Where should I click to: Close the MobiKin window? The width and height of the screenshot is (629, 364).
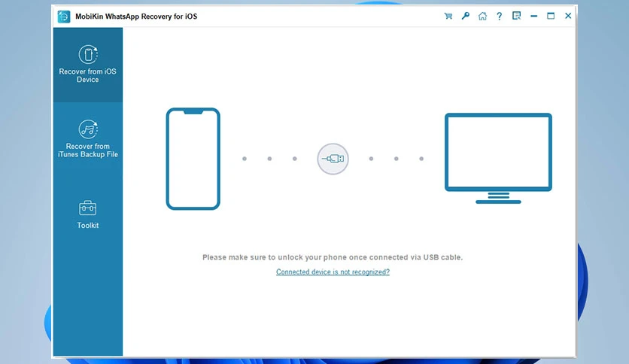[x=568, y=16]
